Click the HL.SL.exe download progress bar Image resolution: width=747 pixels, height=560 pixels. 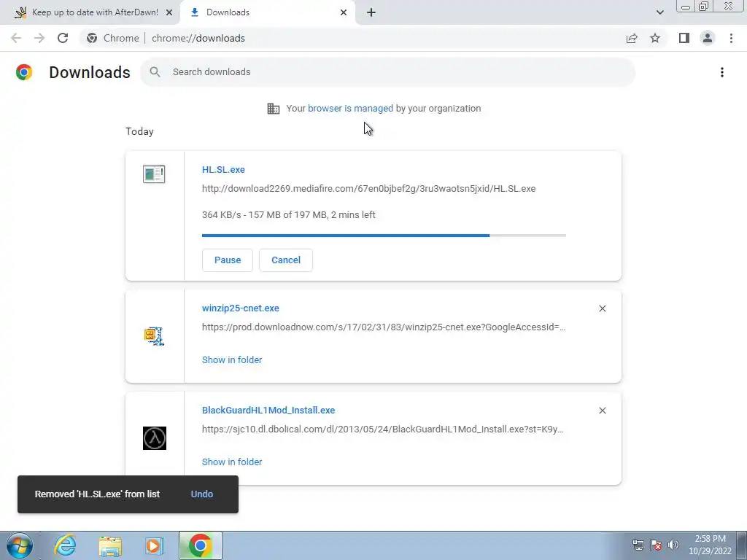(384, 236)
